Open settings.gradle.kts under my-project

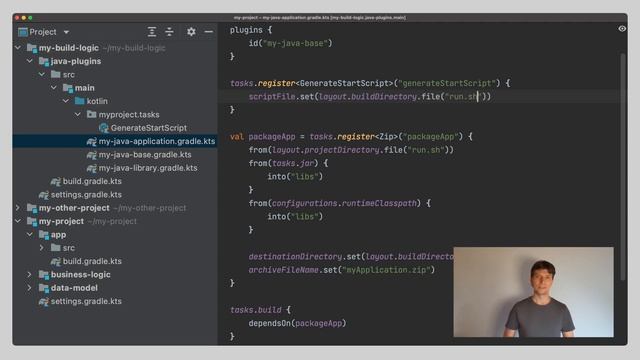[x=86, y=301]
